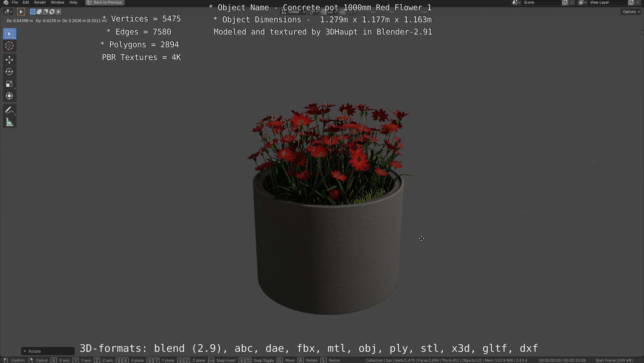Select the Scale tool

click(9, 84)
